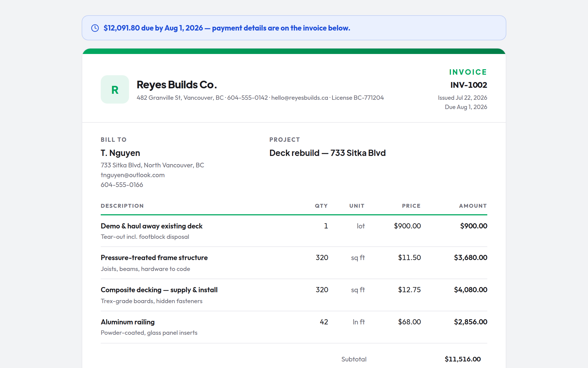Image resolution: width=588 pixels, height=368 pixels.
Task: Click the $900.00 amount for demo line
Action: click(x=474, y=226)
